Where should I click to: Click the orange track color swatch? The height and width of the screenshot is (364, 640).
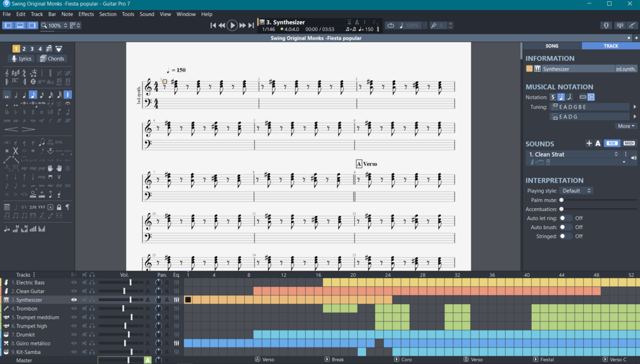[x=529, y=69]
